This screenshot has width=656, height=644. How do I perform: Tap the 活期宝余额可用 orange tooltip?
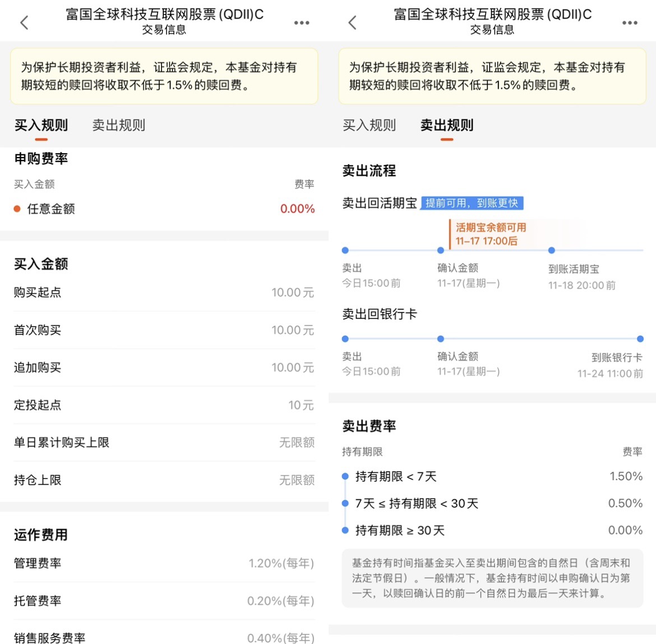click(x=491, y=234)
